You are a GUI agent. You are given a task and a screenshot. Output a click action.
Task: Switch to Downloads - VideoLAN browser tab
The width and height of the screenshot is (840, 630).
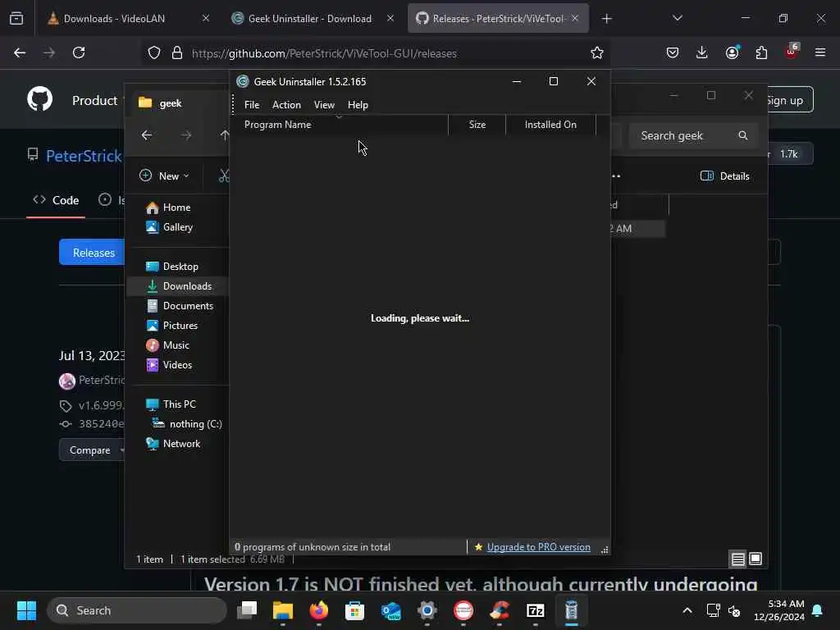127,19
